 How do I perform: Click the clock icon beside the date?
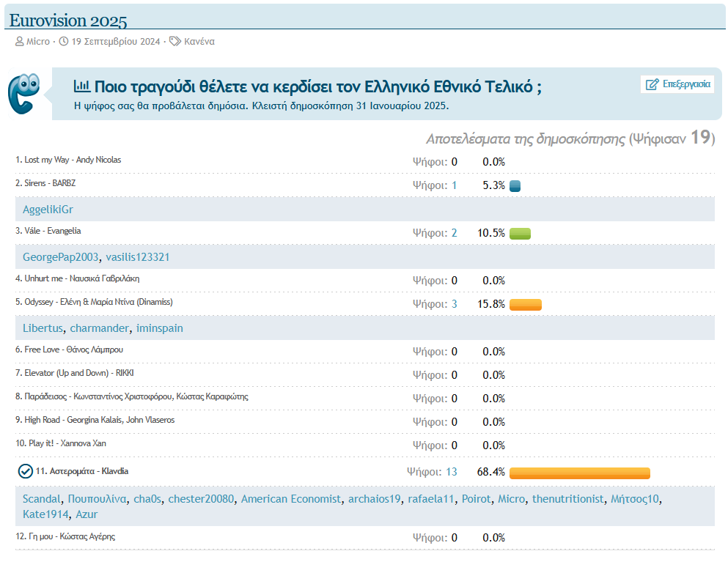(x=64, y=41)
